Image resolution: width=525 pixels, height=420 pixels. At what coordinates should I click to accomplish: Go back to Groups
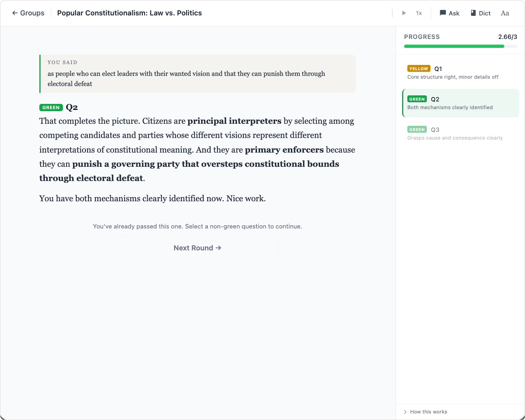click(28, 13)
